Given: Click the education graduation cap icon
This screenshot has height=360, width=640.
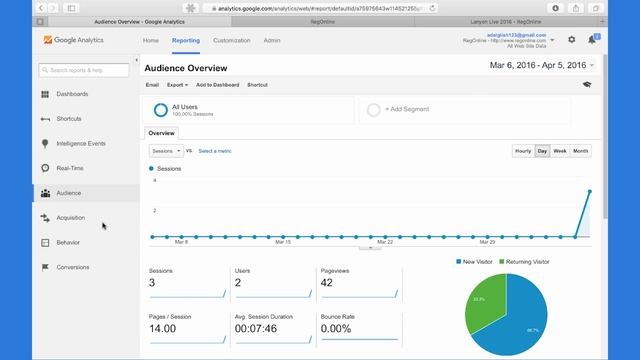Looking at the screenshot, I should click(x=587, y=84).
